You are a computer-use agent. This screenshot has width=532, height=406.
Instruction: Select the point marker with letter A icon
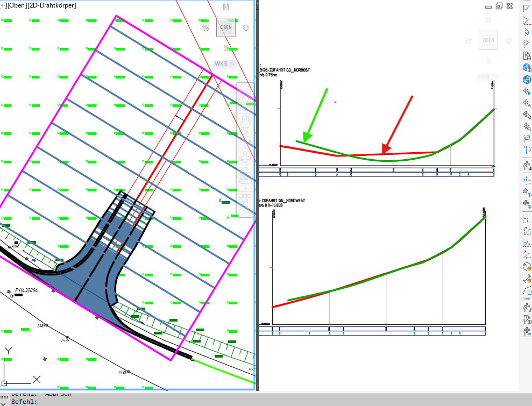(x=527, y=103)
